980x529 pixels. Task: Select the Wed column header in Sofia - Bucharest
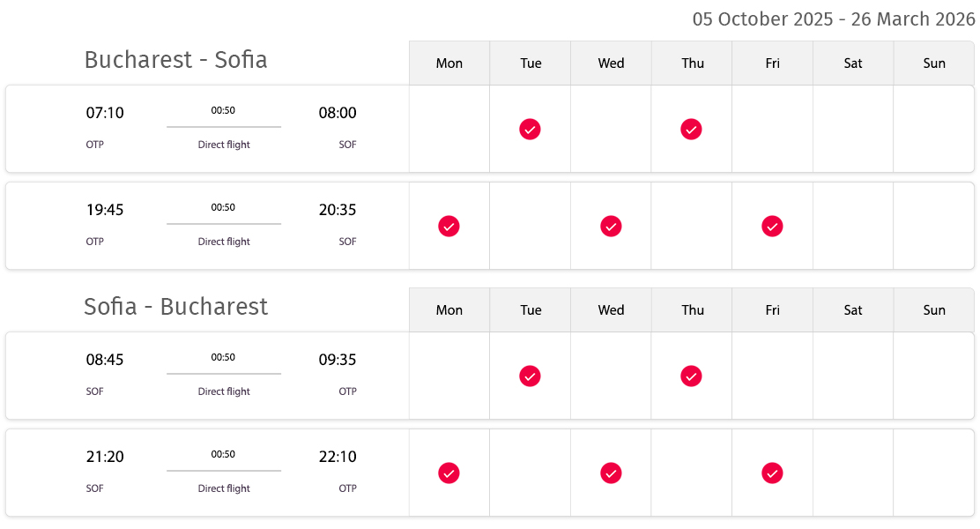(x=611, y=310)
